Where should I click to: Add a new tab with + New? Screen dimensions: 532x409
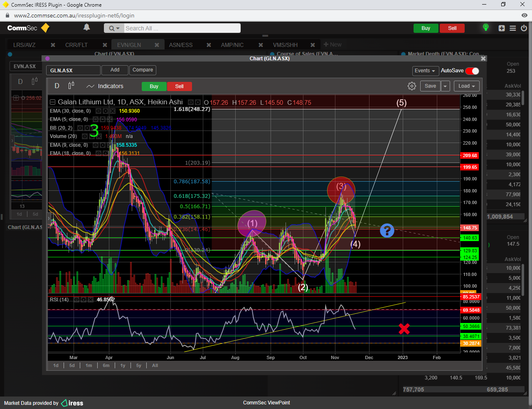(x=332, y=44)
